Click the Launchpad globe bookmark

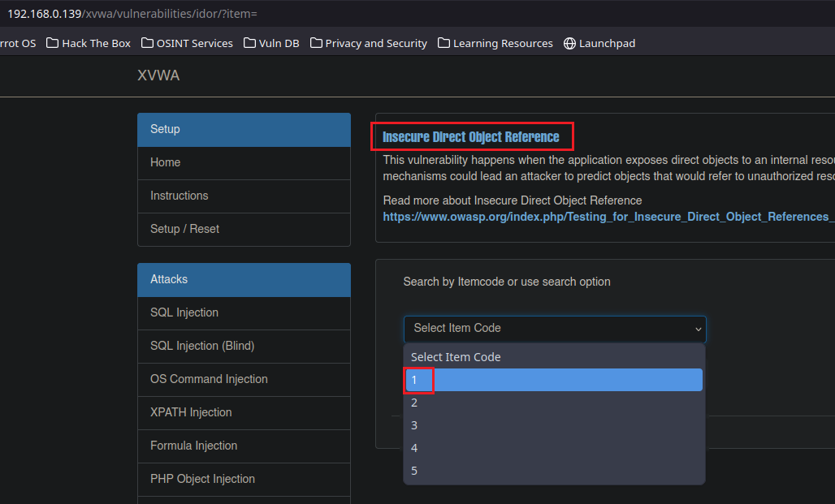(x=599, y=43)
